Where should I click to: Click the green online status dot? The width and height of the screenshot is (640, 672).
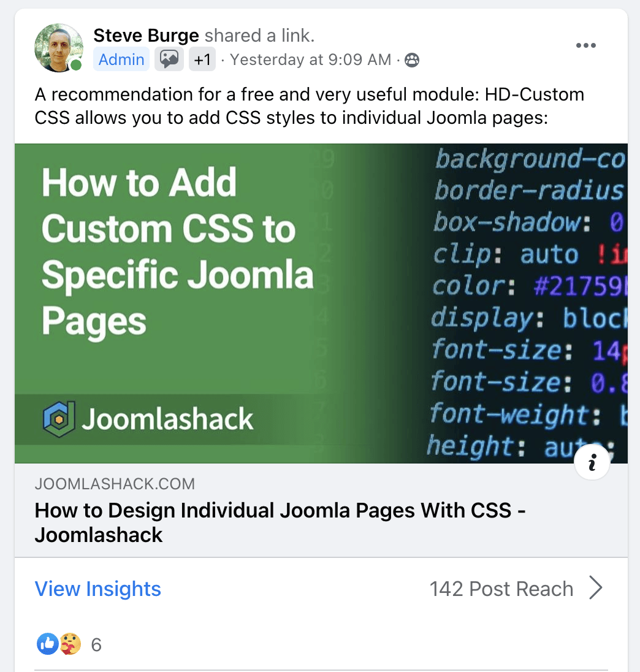(x=76, y=65)
